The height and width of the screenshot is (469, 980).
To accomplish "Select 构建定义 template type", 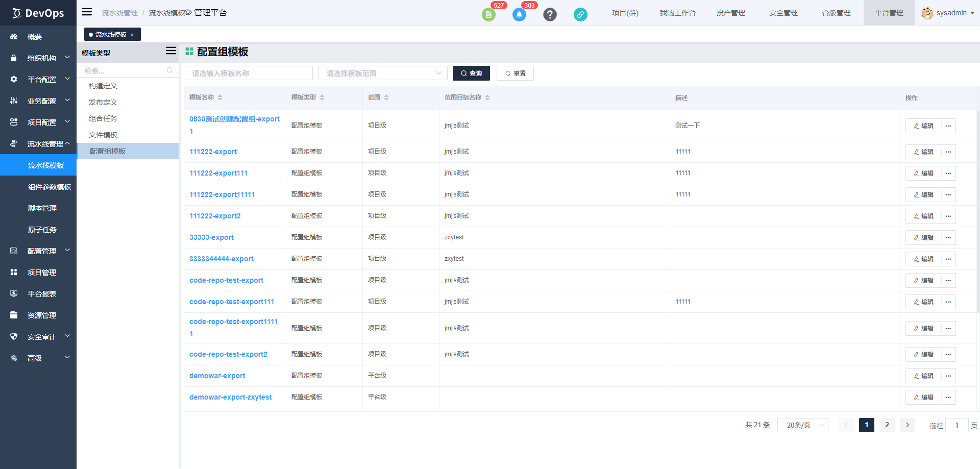I will [103, 86].
